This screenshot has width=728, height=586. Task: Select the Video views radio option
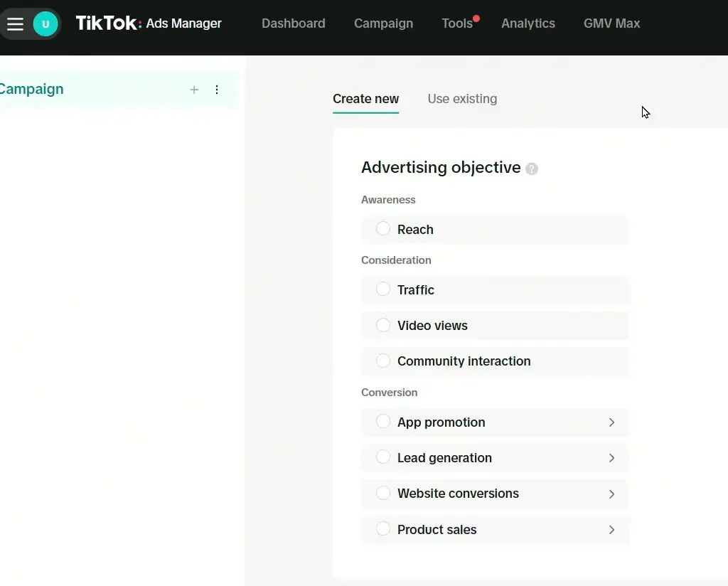point(383,325)
